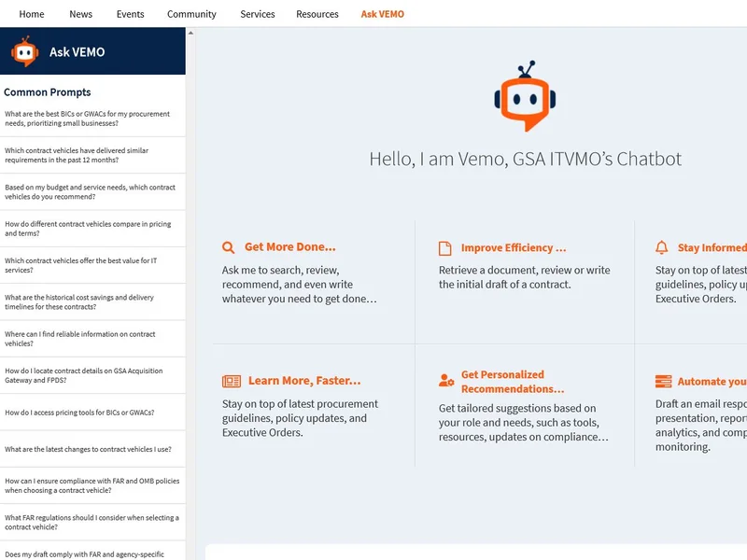Click the magnifier icon beside Get More Done
This screenshot has width=747, height=560.
tap(228, 247)
